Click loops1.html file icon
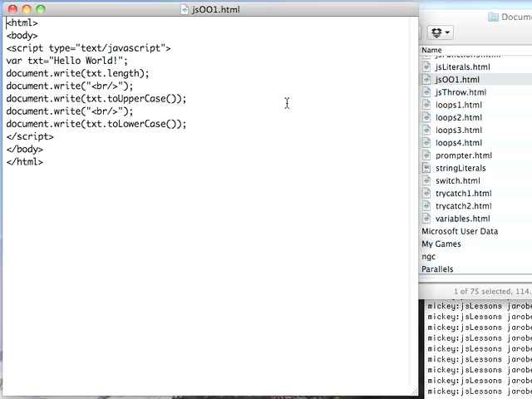 [426, 105]
